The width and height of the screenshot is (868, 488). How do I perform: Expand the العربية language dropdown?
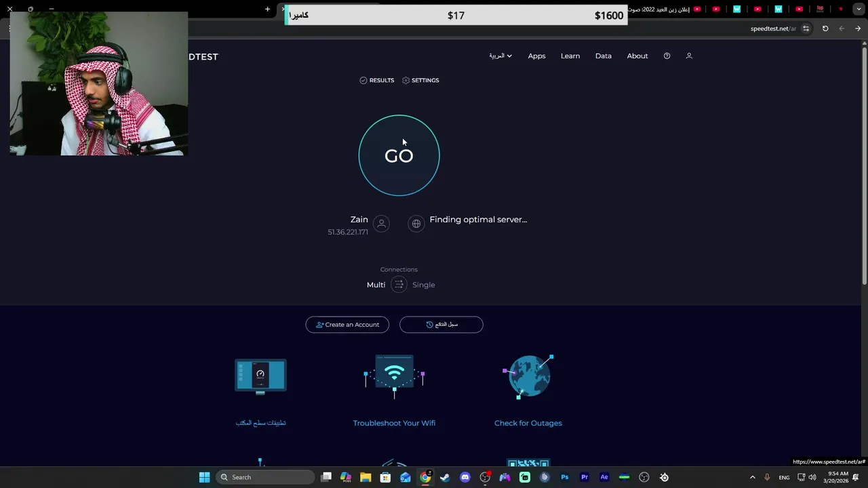(500, 56)
